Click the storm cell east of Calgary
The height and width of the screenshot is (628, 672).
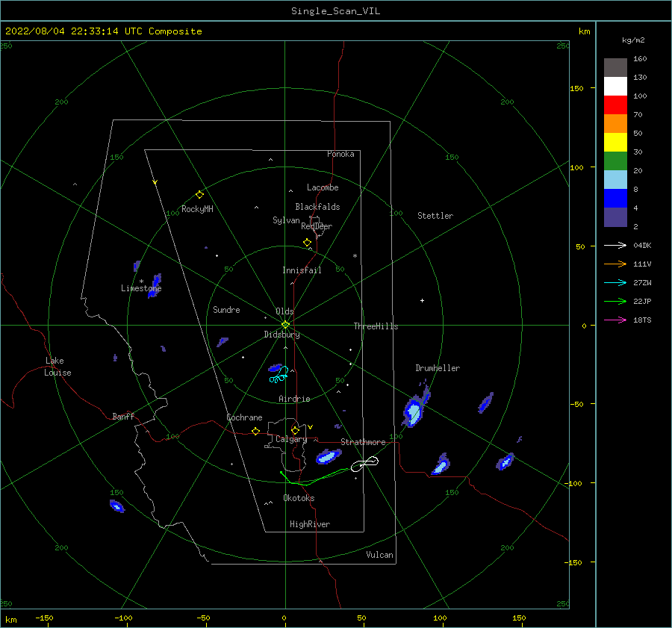pos(328,456)
